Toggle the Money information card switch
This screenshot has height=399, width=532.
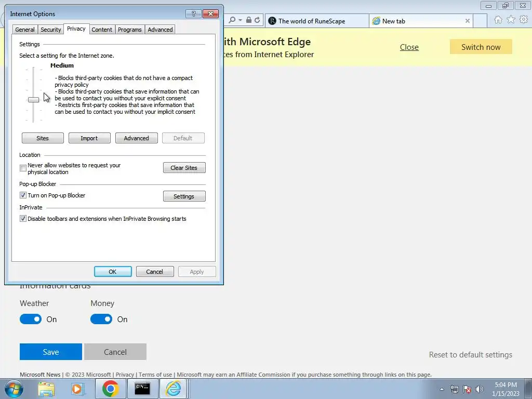tap(101, 319)
